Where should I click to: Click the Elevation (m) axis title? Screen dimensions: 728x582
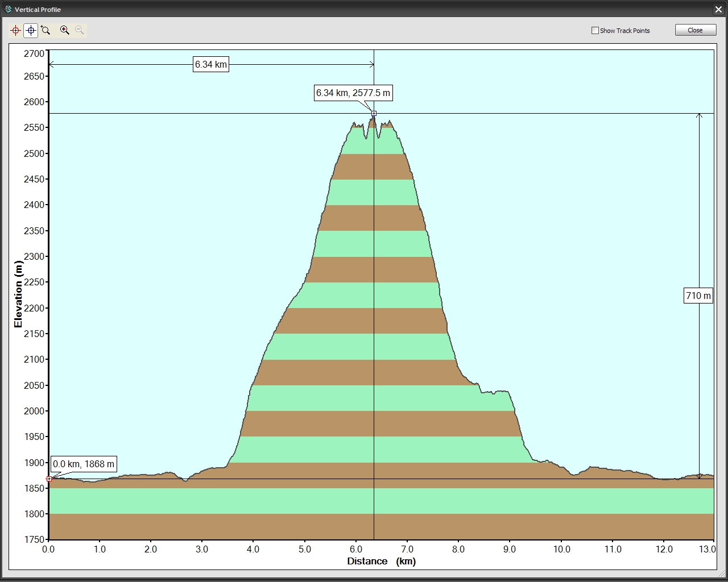click(x=18, y=294)
